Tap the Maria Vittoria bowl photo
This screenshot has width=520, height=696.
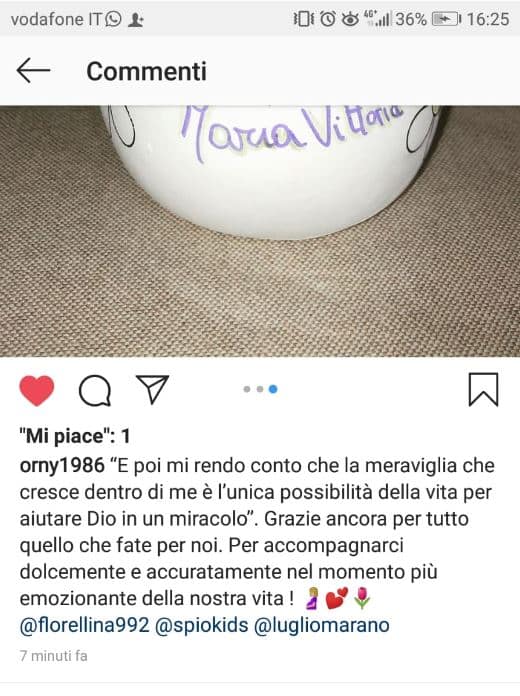point(260,231)
